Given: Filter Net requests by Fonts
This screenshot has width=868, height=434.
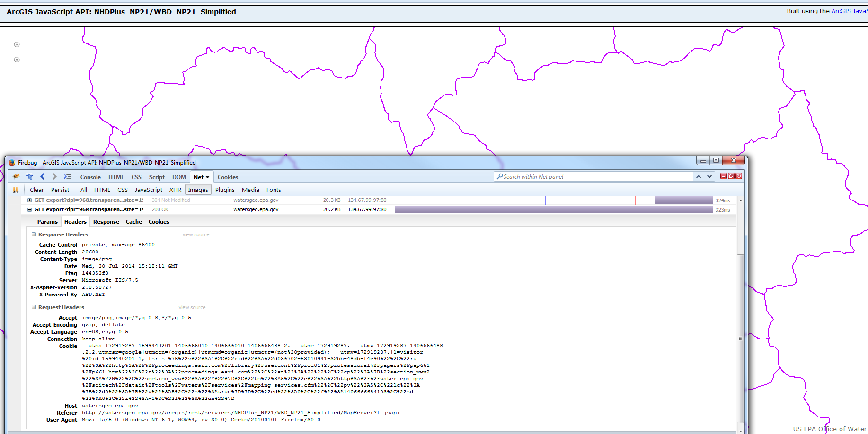Looking at the screenshot, I should point(274,190).
